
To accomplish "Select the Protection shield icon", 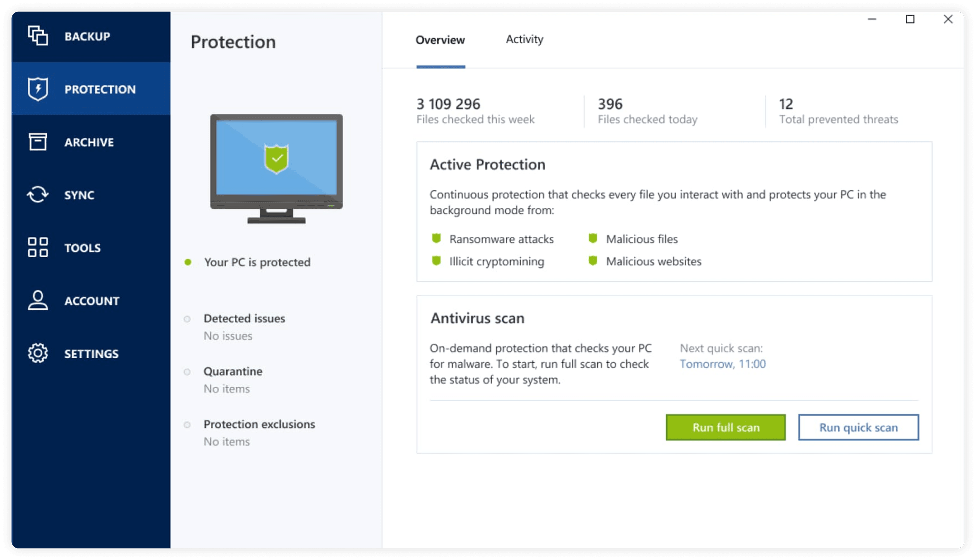I will pos(38,88).
